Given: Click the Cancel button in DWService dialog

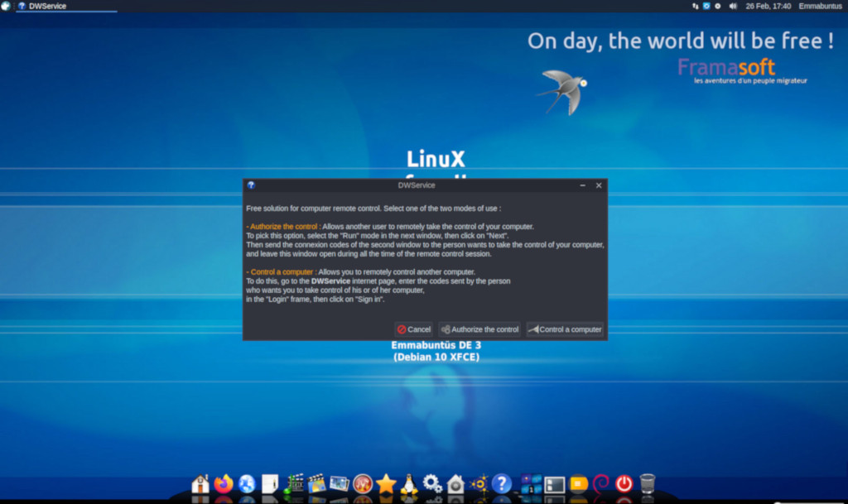Looking at the screenshot, I should tap(414, 329).
